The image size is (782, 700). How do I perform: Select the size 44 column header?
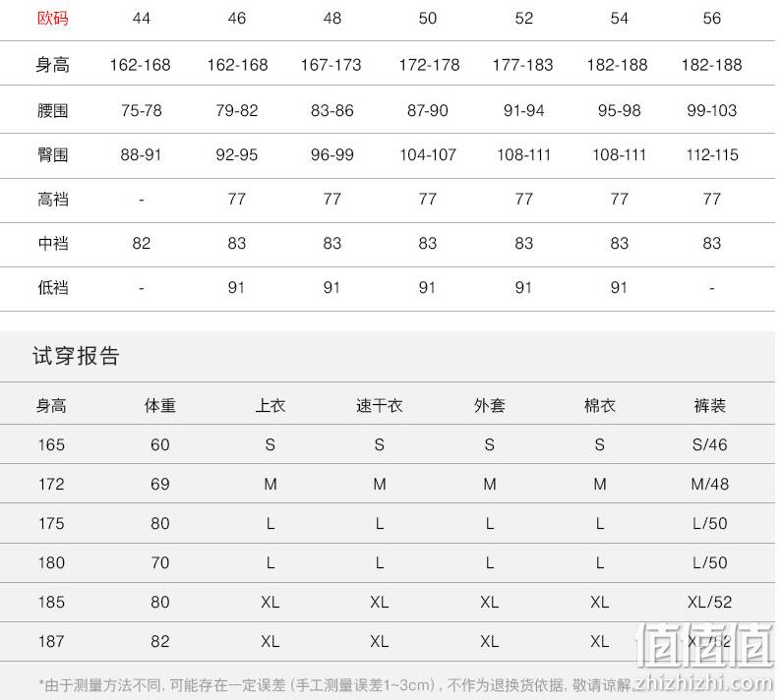tap(141, 19)
